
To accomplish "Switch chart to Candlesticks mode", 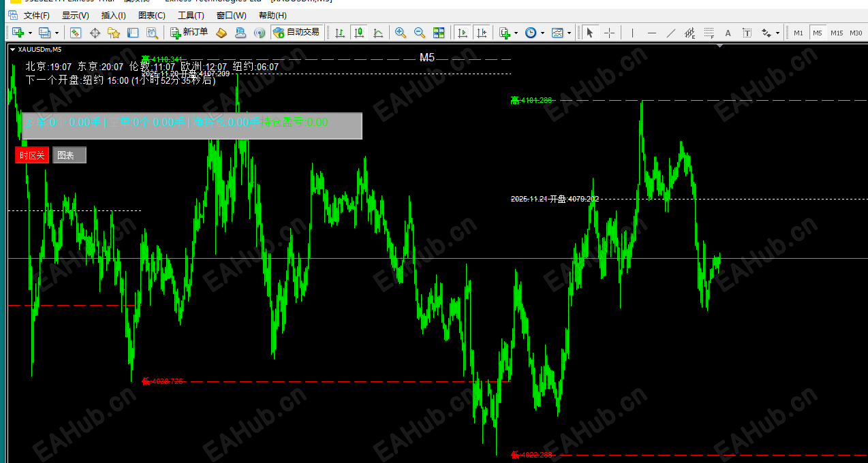I will coord(359,32).
